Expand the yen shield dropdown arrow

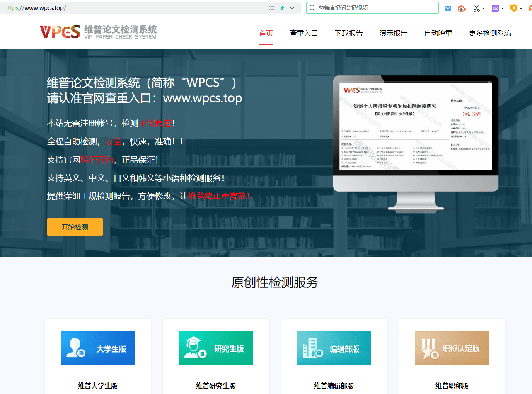pyautogui.click(x=521, y=8)
